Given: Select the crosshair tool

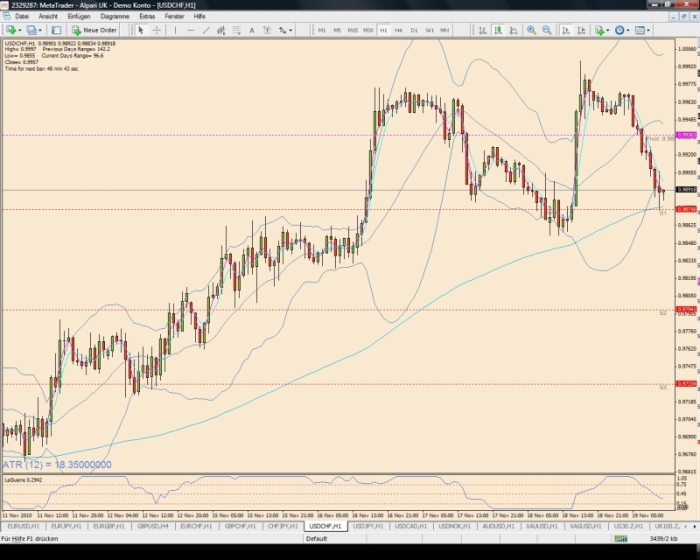Looking at the screenshot, I should [x=156, y=30].
